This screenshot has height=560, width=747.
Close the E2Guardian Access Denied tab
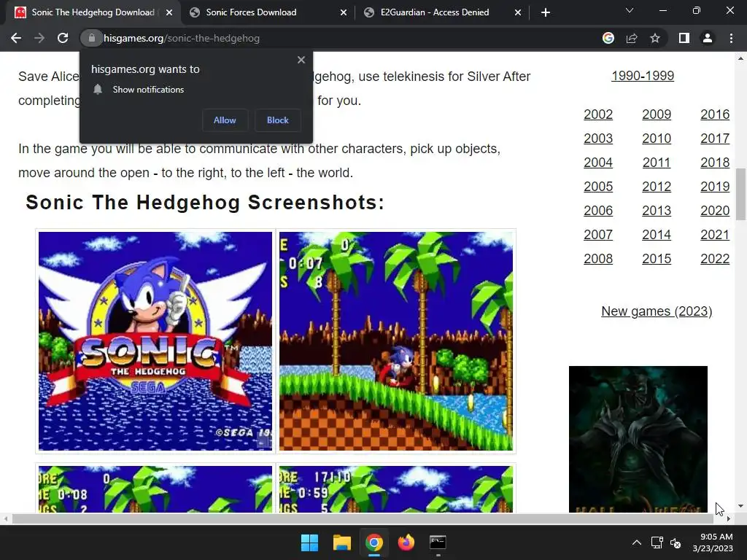point(518,12)
